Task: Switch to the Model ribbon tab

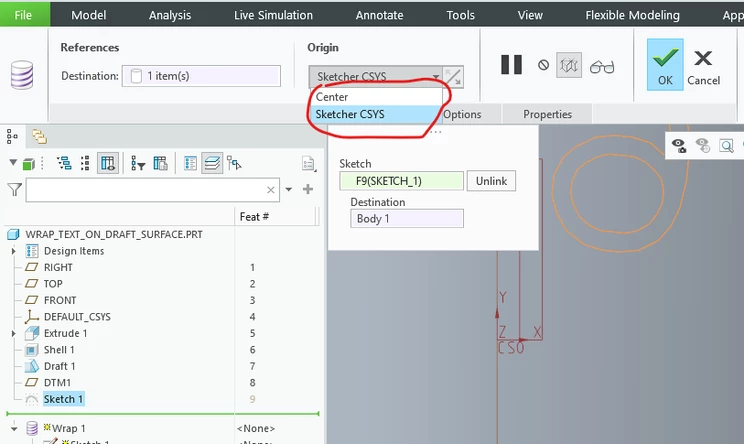Action: tap(89, 15)
